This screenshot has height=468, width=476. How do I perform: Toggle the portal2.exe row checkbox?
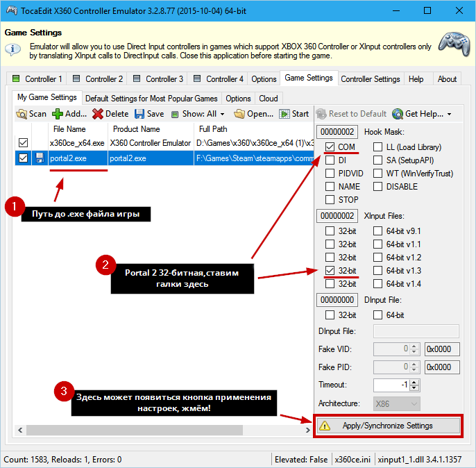pyautogui.click(x=23, y=158)
